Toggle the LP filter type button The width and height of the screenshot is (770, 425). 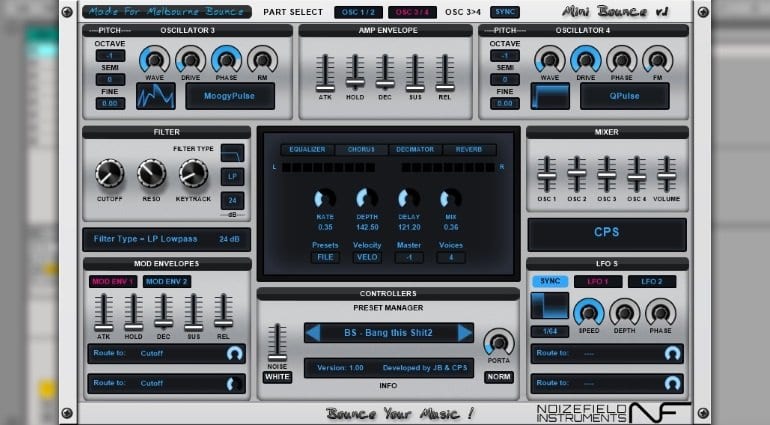(232, 176)
